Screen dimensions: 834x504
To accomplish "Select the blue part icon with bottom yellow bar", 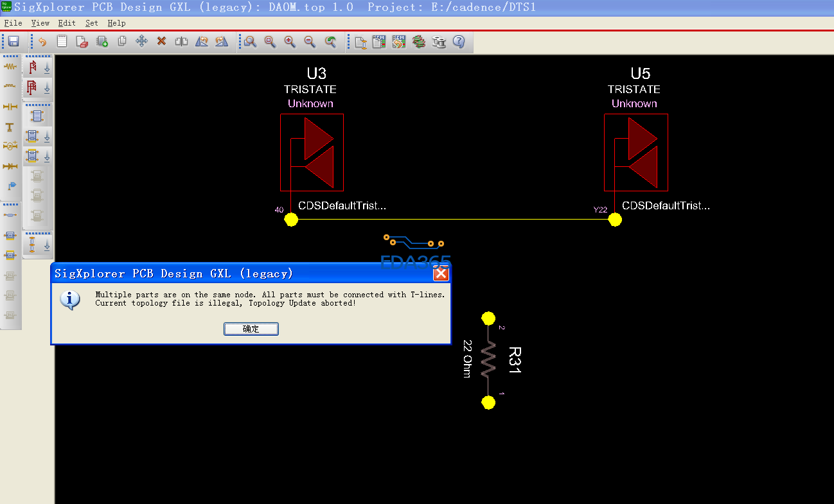I will [33, 136].
